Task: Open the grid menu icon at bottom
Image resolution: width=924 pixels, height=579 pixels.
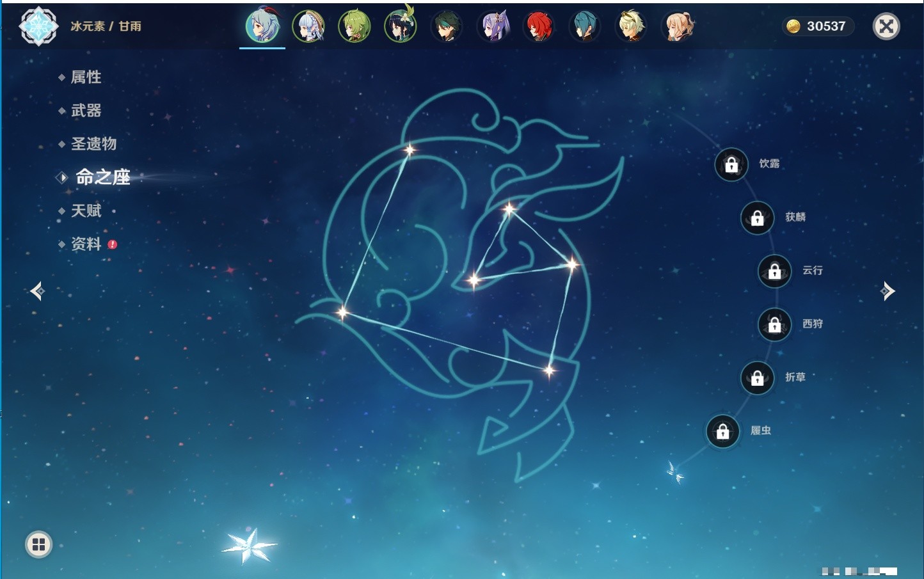Action: (x=38, y=544)
